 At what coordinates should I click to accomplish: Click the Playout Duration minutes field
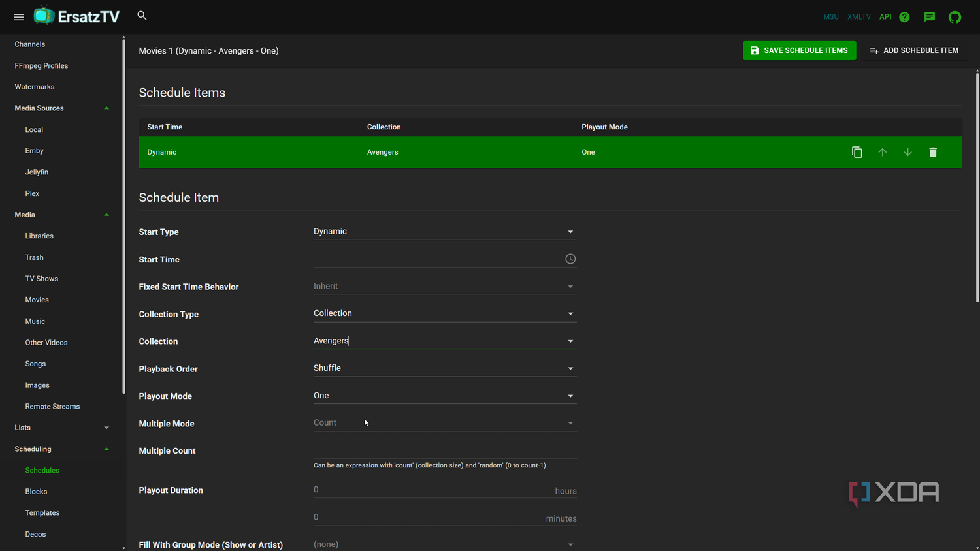pos(445,517)
